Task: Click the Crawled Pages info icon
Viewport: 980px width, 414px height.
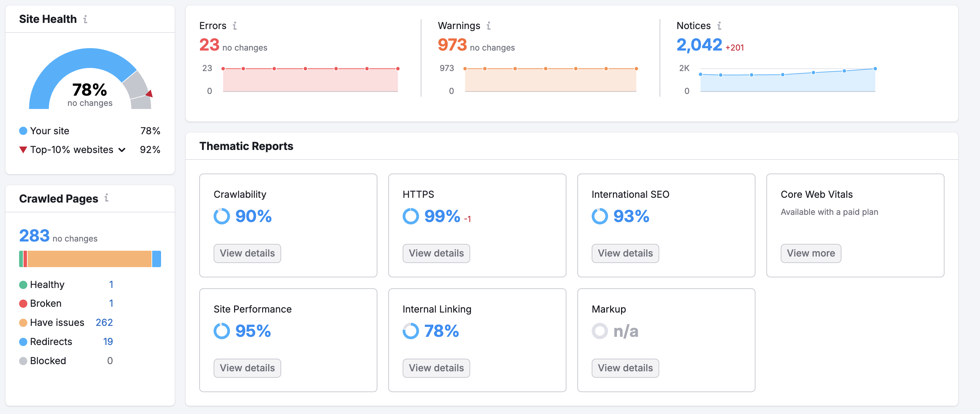Action: click(x=106, y=198)
